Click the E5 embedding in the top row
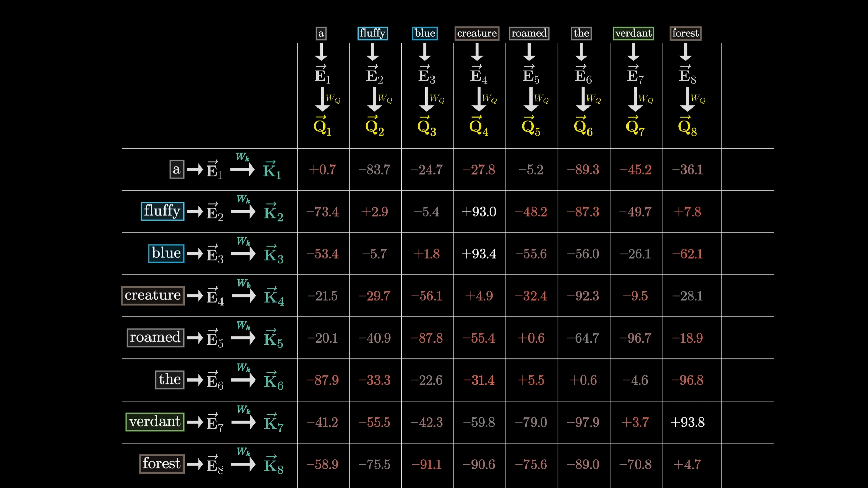Screen dimensions: 868x488 (x=531, y=75)
